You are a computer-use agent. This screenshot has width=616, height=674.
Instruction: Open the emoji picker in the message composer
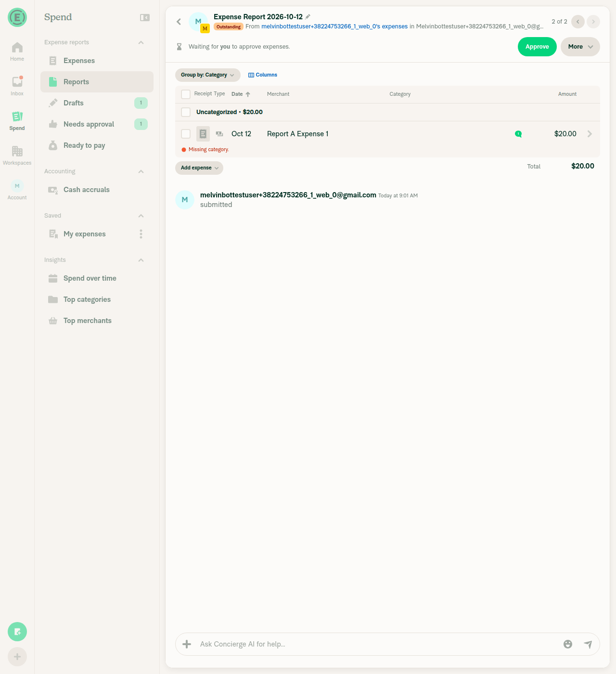[568, 644]
